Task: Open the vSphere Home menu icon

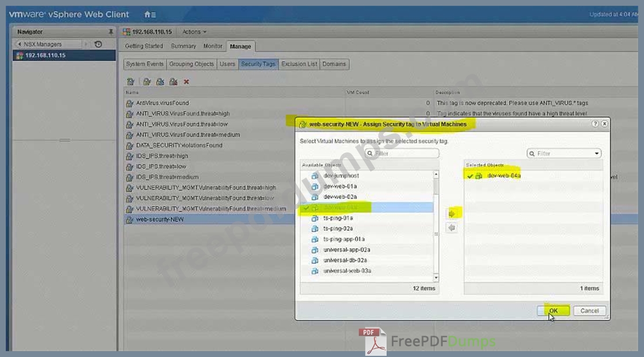Action: pos(150,14)
